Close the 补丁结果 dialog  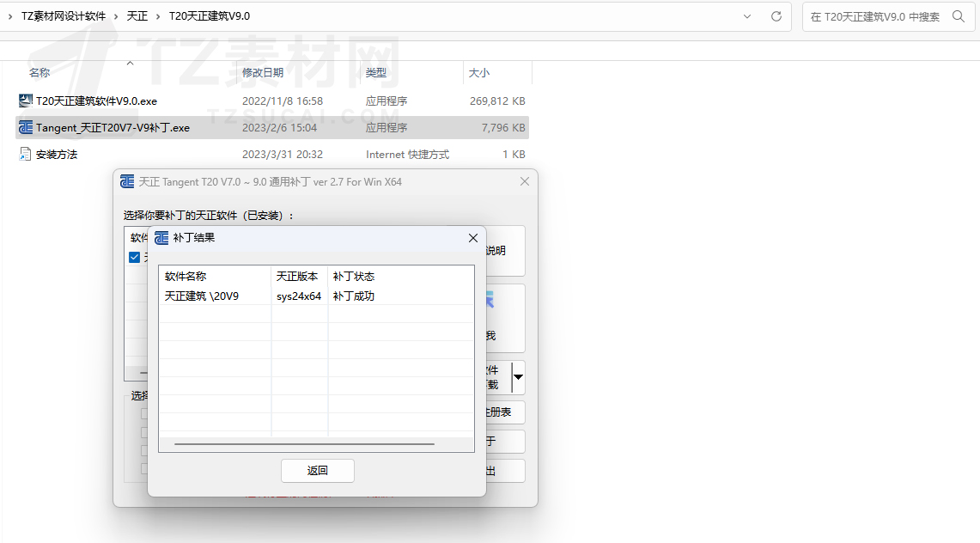(x=473, y=237)
